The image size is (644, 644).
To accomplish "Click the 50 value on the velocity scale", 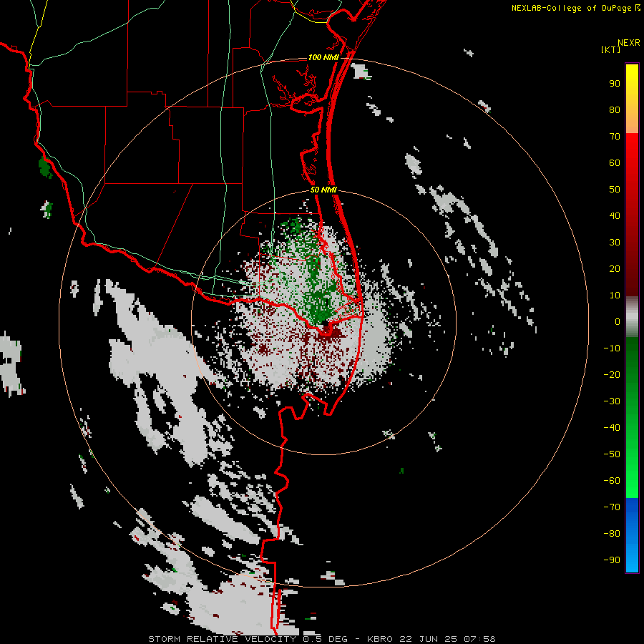I will pos(615,190).
